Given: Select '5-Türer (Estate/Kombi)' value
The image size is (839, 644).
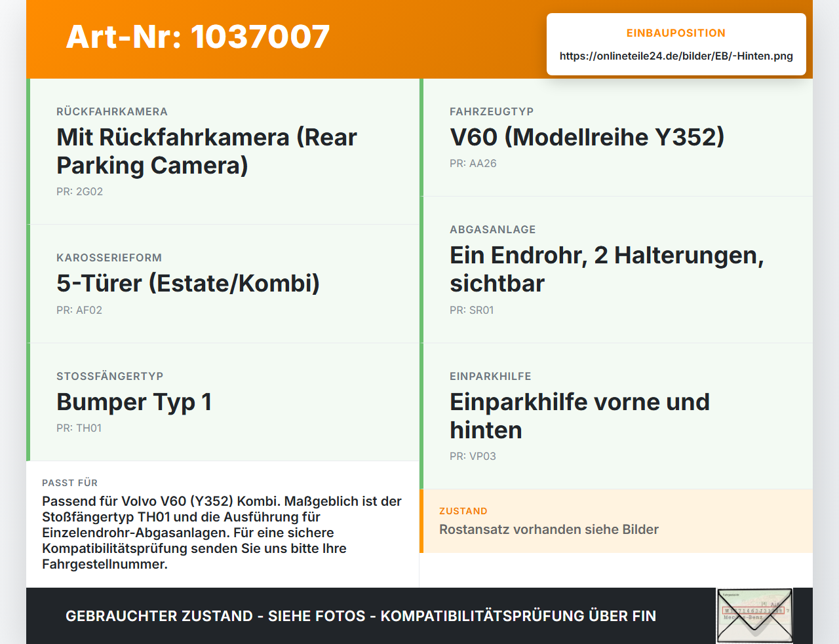Looking at the screenshot, I should [188, 284].
